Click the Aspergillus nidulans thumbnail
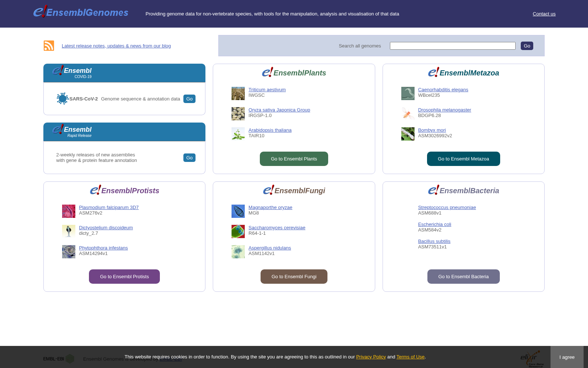 [x=238, y=252]
